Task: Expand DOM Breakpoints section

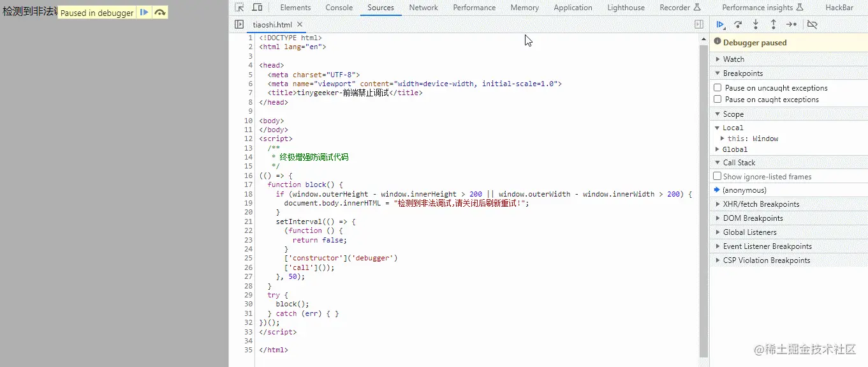Action: (x=788, y=218)
